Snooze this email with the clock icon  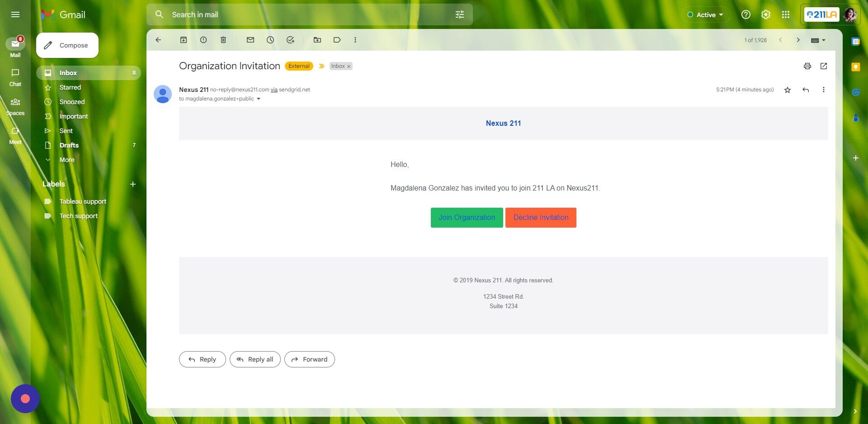coord(270,40)
